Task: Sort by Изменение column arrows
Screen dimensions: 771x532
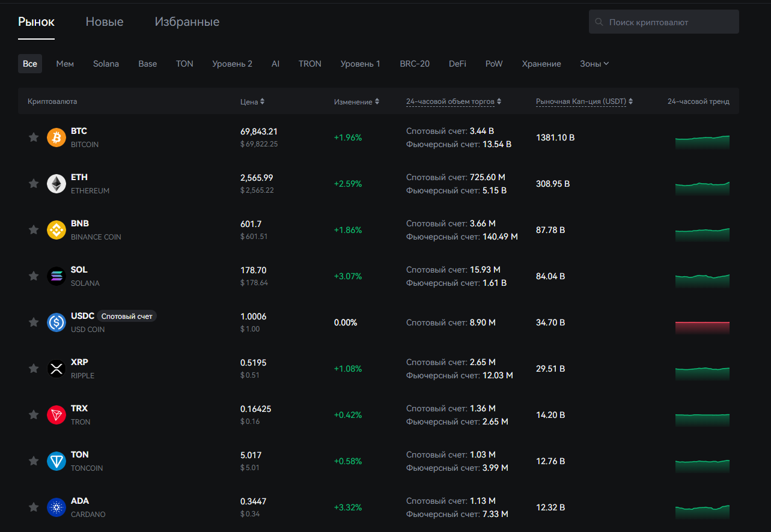Action: coord(377,101)
